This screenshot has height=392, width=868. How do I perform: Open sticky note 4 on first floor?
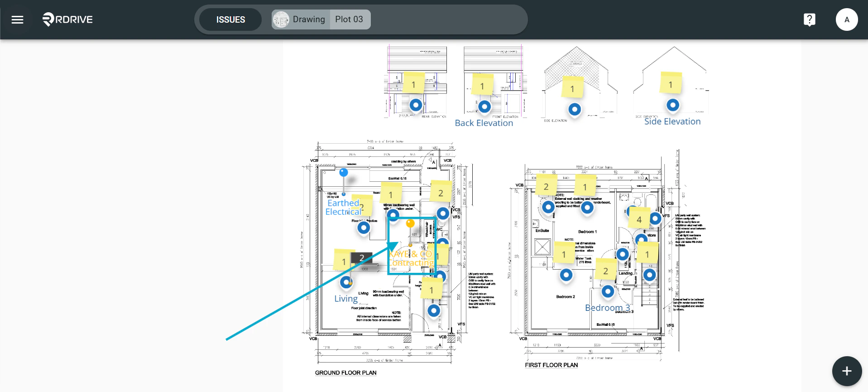click(x=639, y=218)
